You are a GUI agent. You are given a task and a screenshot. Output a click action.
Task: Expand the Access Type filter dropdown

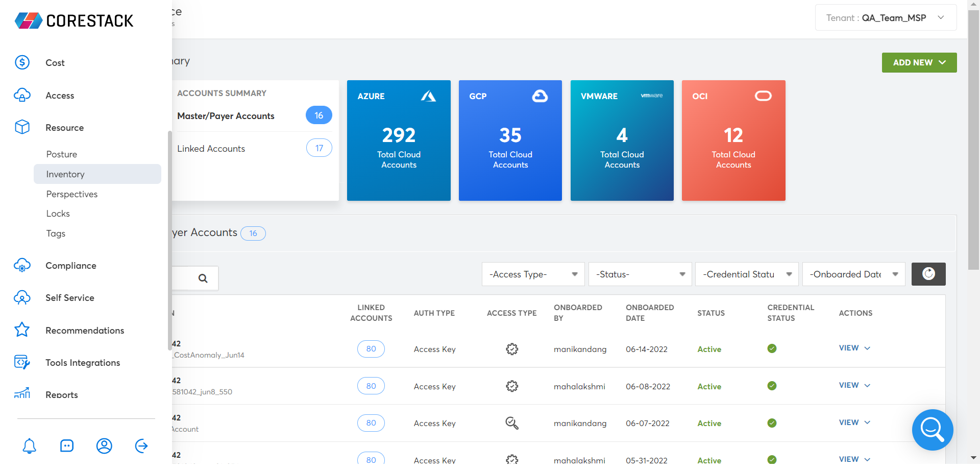point(533,274)
